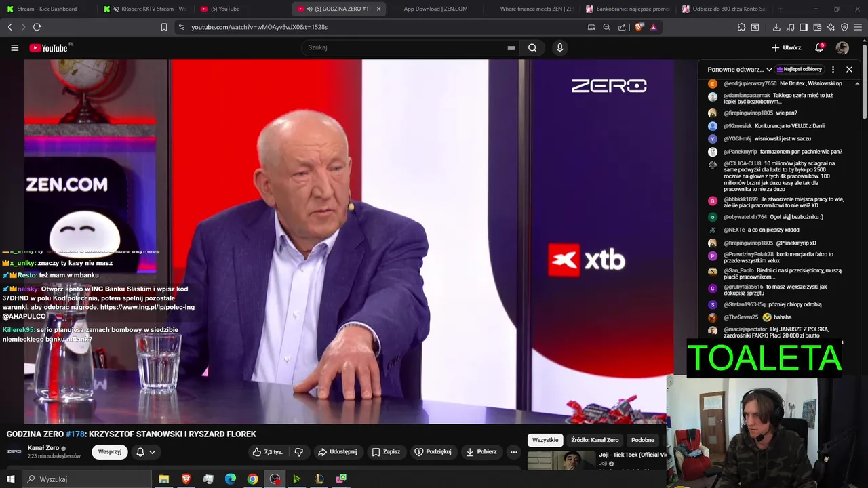The image size is (868, 488).
Task: Dislike the video
Action: 298,452
